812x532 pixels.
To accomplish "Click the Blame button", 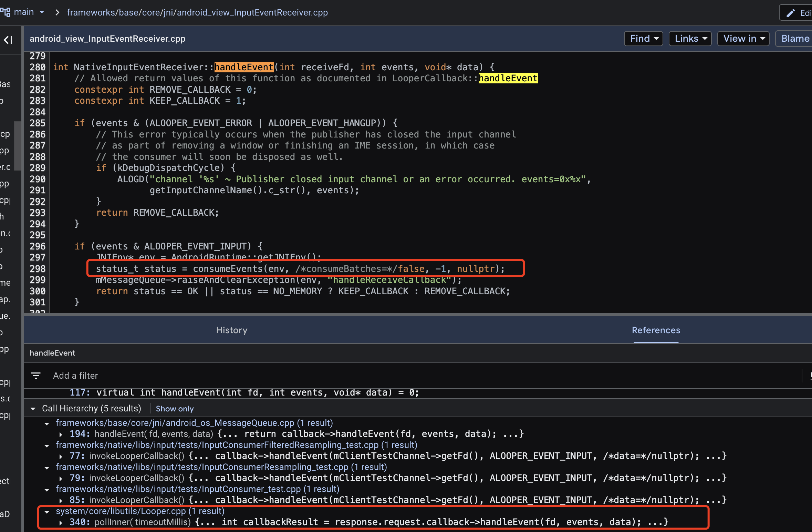I will click(795, 39).
